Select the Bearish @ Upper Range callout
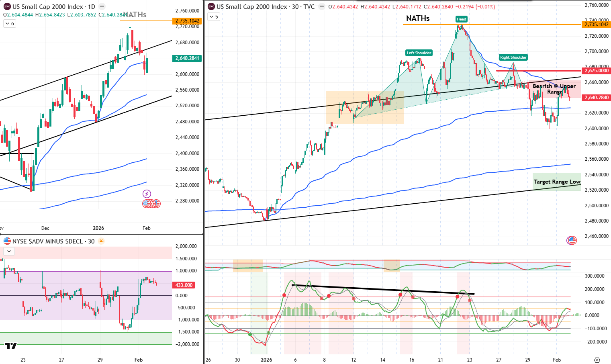 tap(555, 88)
